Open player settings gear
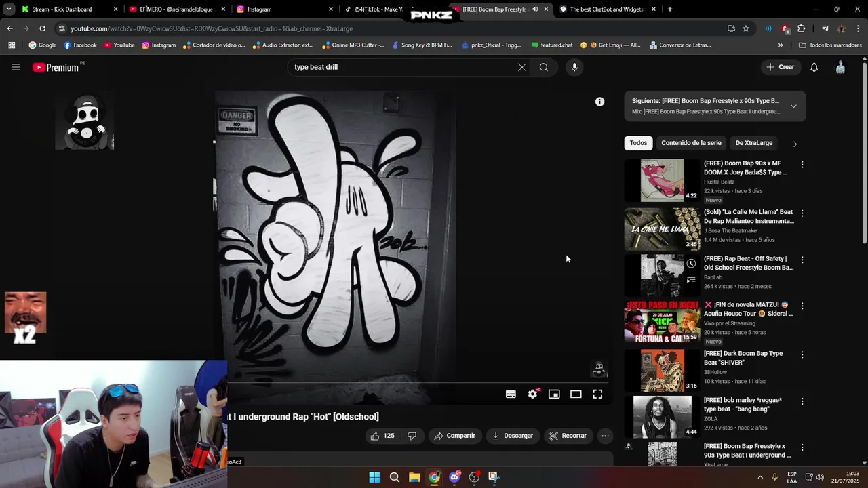This screenshot has width=868, height=488. 533,394
